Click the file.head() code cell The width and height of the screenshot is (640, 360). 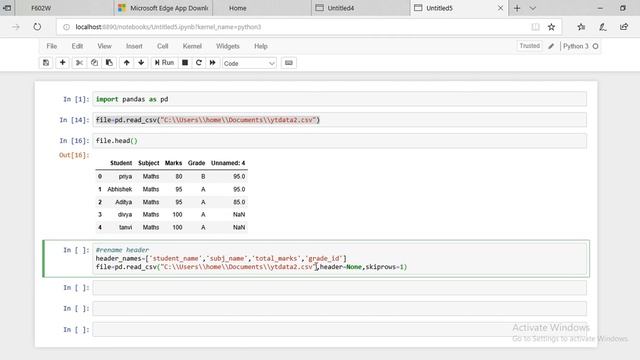point(340,141)
